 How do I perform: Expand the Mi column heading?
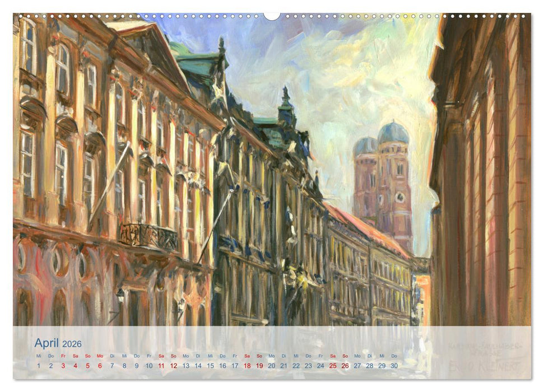tap(38, 355)
